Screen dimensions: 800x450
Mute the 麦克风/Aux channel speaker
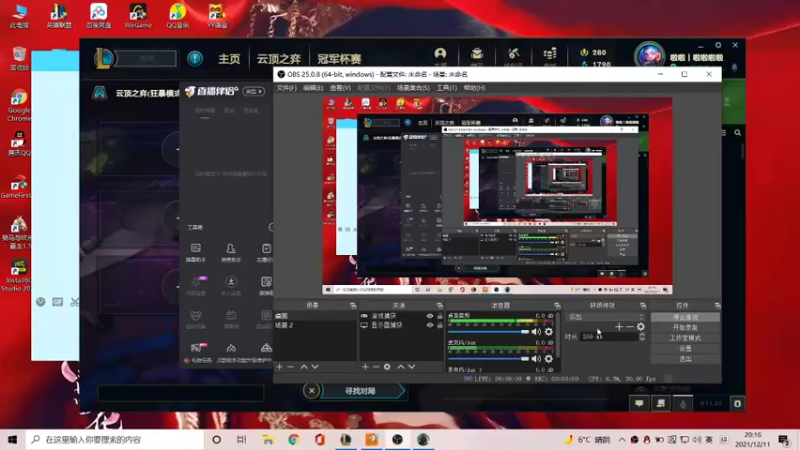(536, 359)
